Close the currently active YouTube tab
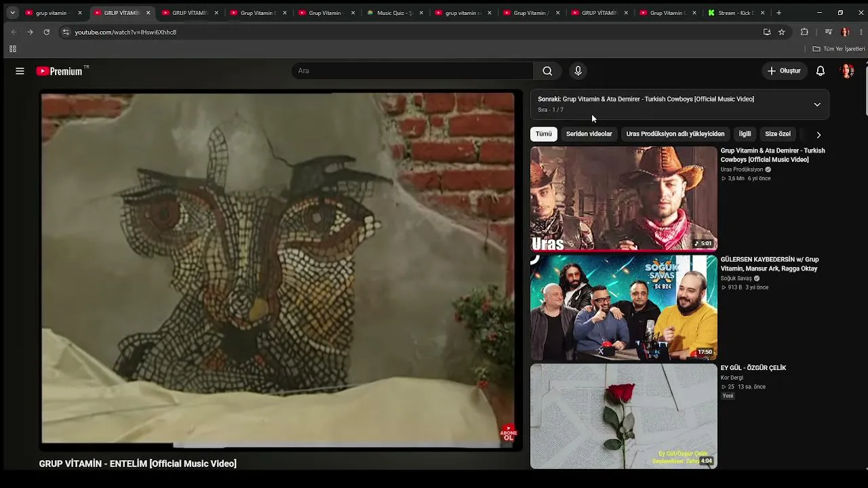 coord(148,13)
